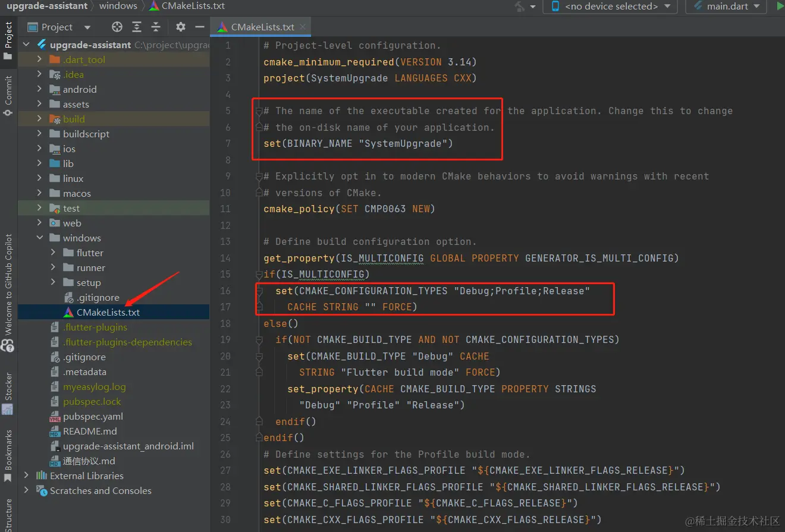Select the macos folder
This screenshot has width=785, height=532.
(x=77, y=193)
